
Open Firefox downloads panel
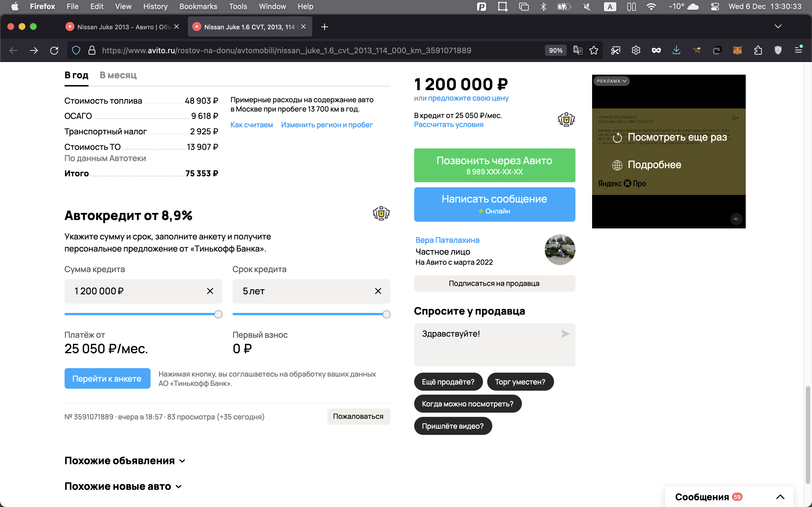676,50
